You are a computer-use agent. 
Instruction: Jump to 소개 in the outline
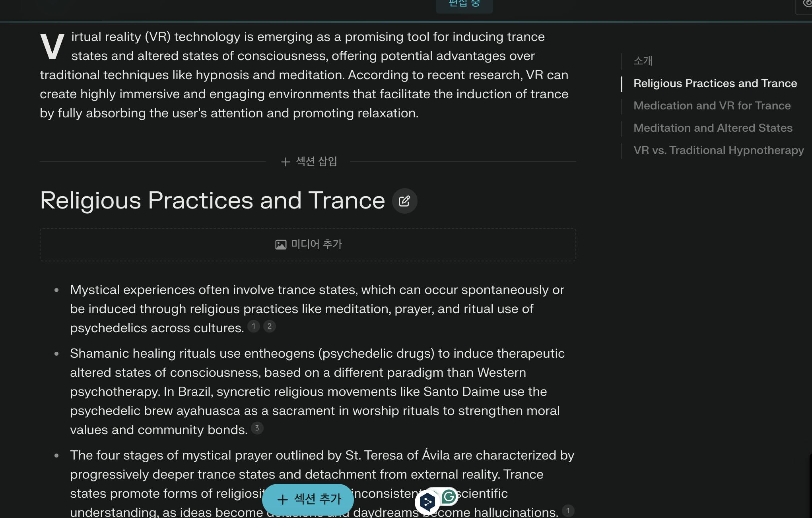pos(643,61)
